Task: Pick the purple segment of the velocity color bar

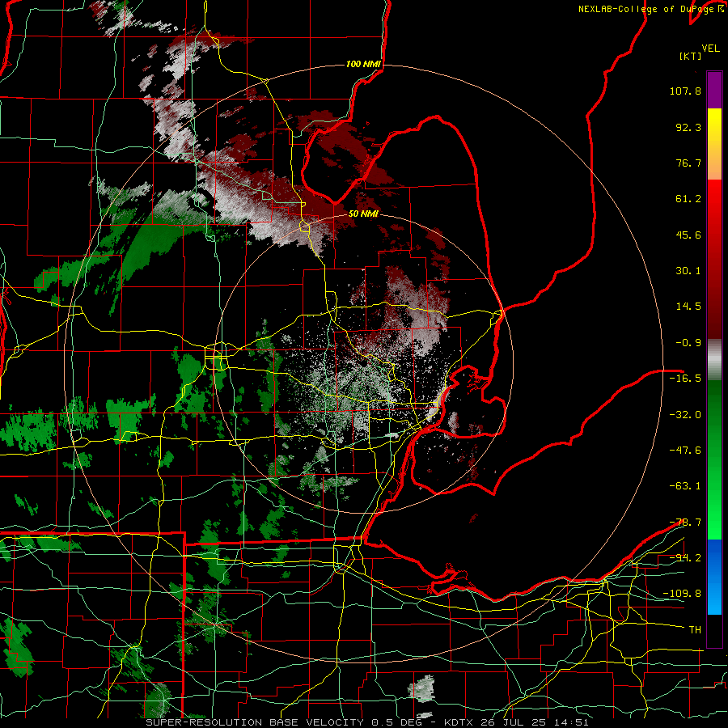Action: (714, 90)
